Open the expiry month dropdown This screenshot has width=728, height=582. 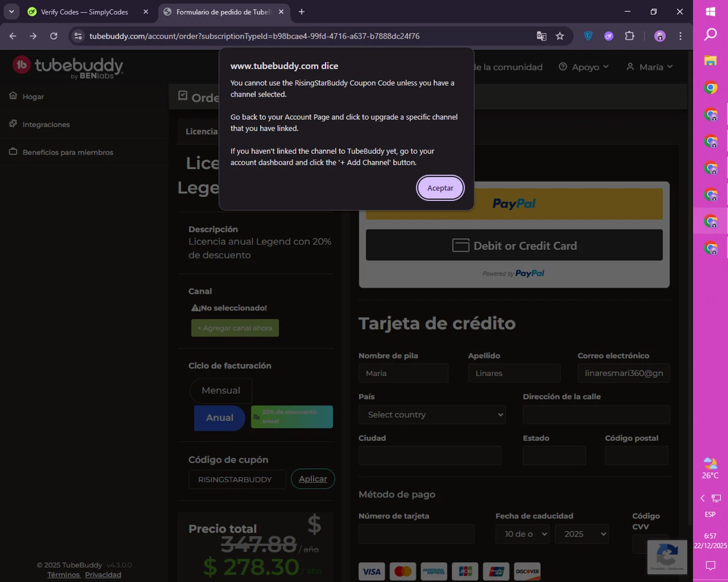coord(522,534)
